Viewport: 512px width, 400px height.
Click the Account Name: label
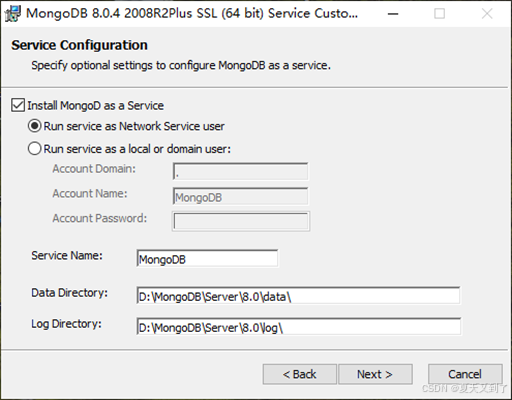(90, 193)
